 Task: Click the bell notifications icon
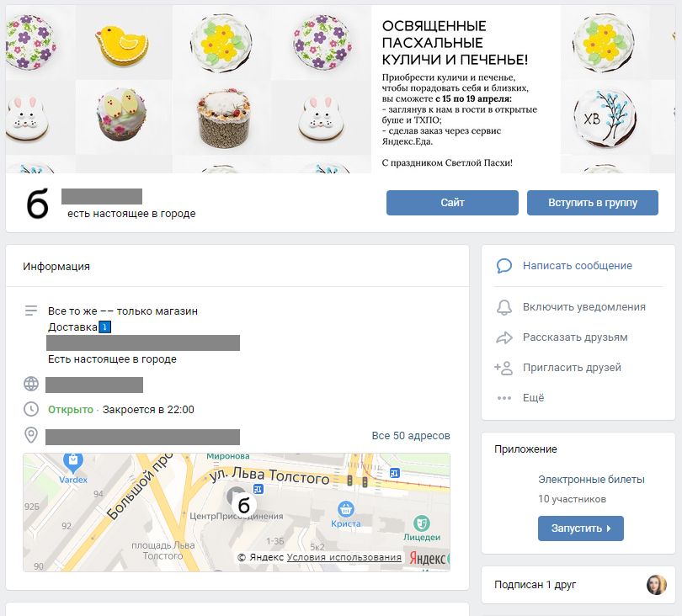[x=504, y=307]
